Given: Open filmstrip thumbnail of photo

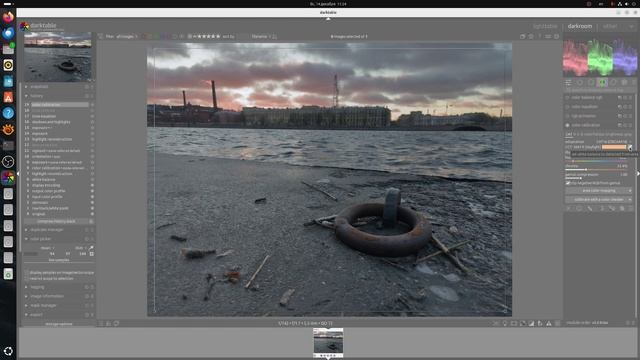Looking at the screenshot, I should click(328, 342).
